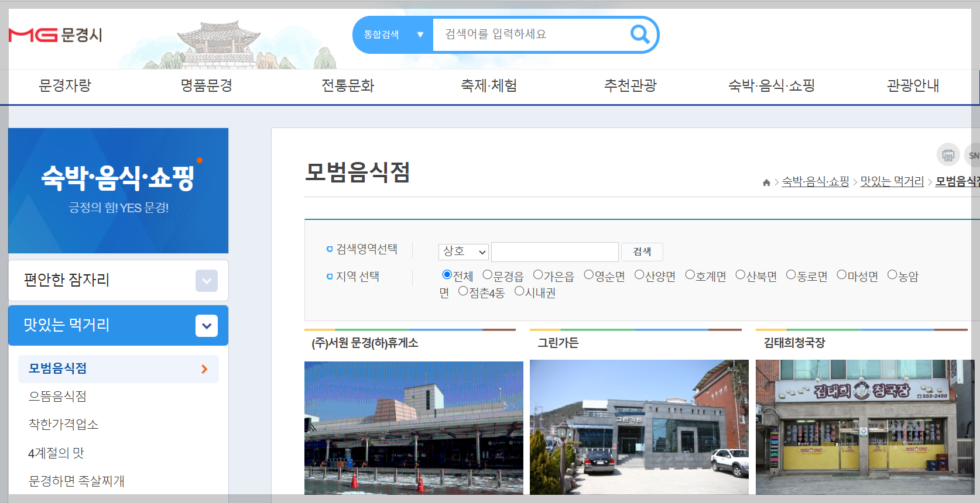The height and width of the screenshot is (503, 980).
Task: Select the 호계면 radio button
Action: pyautogui.click(x=690, y=275)
